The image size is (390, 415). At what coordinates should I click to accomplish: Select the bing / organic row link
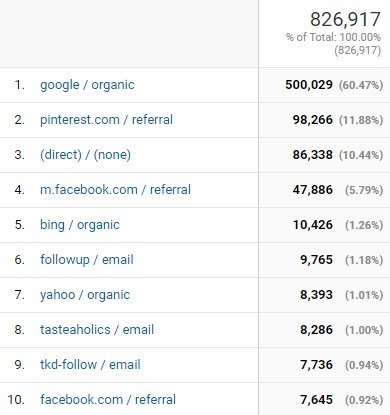click(x=80, y=225)
